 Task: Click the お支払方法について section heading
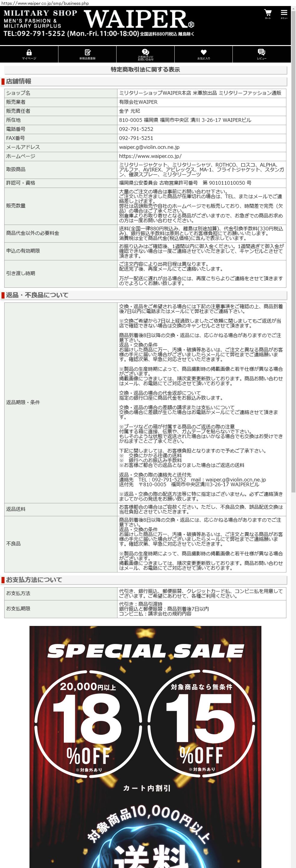(34, 580)
